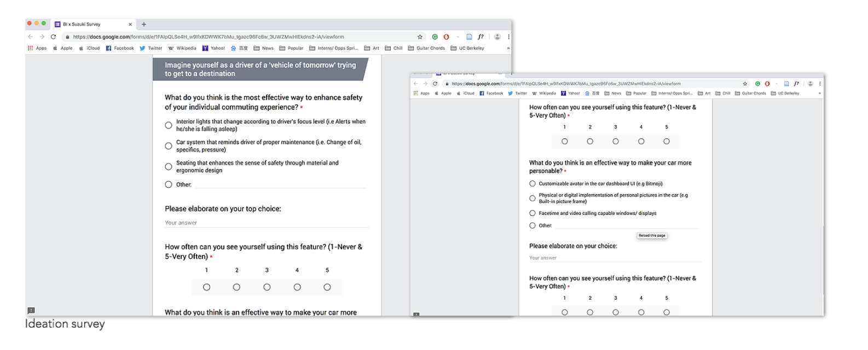Open Yahoo! bookmark in left window

click(214, 48)
